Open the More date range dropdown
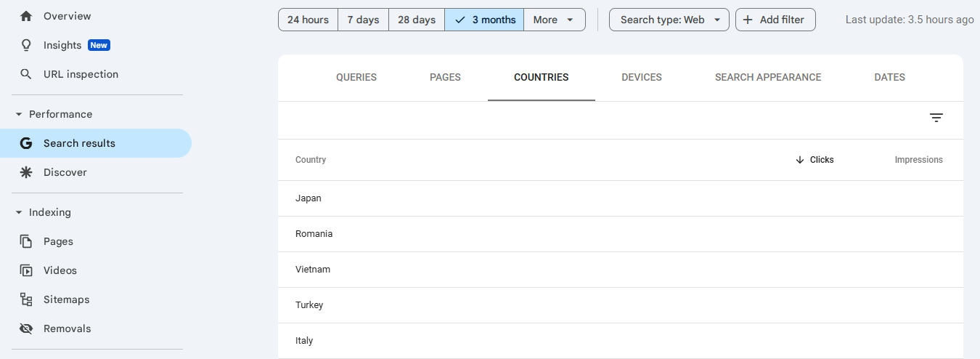 [x=555, y=20]
